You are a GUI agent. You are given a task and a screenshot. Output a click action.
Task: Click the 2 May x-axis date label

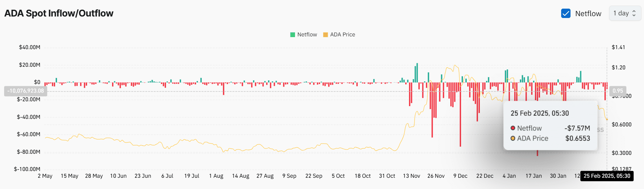45,176
